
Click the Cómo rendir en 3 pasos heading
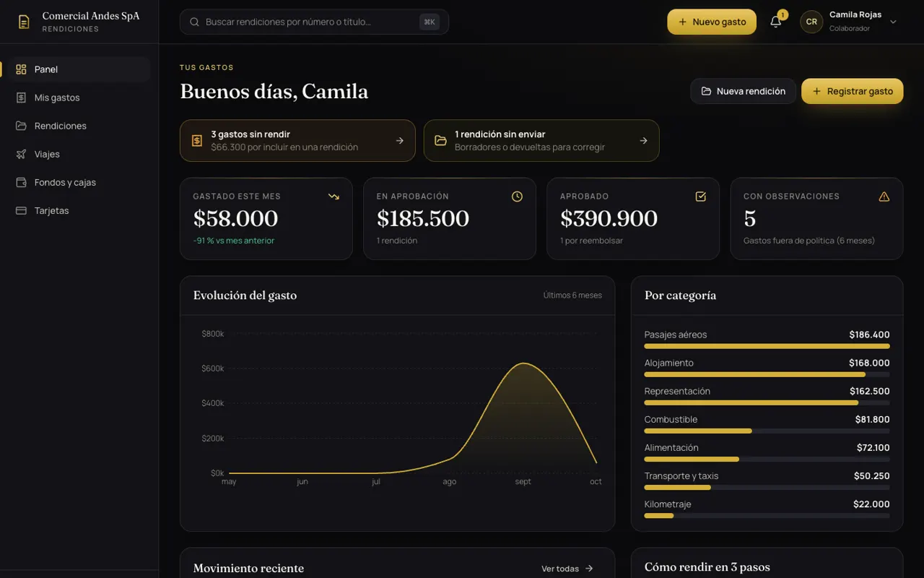point(707,567)
